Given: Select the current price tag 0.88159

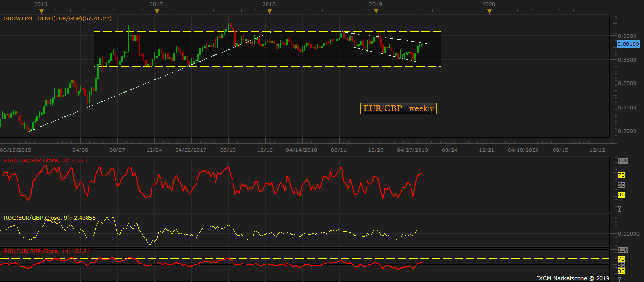Looking at the screenshot, I should pos(628,44).
